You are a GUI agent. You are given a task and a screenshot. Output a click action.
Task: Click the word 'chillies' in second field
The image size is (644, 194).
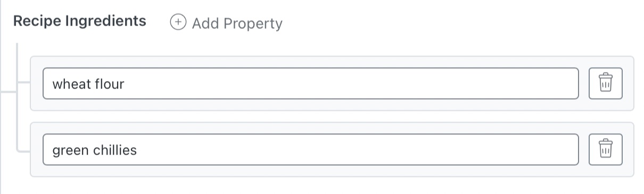pos(115,150)
